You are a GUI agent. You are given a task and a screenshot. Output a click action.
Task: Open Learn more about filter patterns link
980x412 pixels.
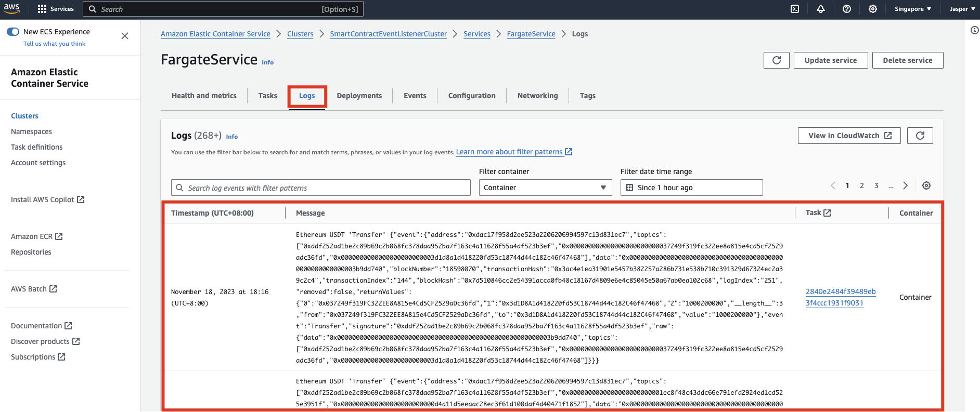514,152
